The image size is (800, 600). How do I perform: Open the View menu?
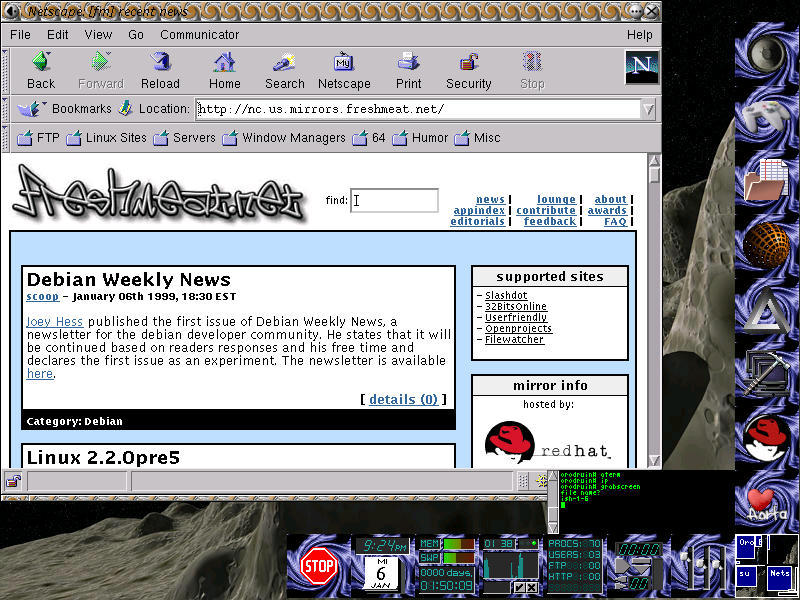tap(98, 34)
